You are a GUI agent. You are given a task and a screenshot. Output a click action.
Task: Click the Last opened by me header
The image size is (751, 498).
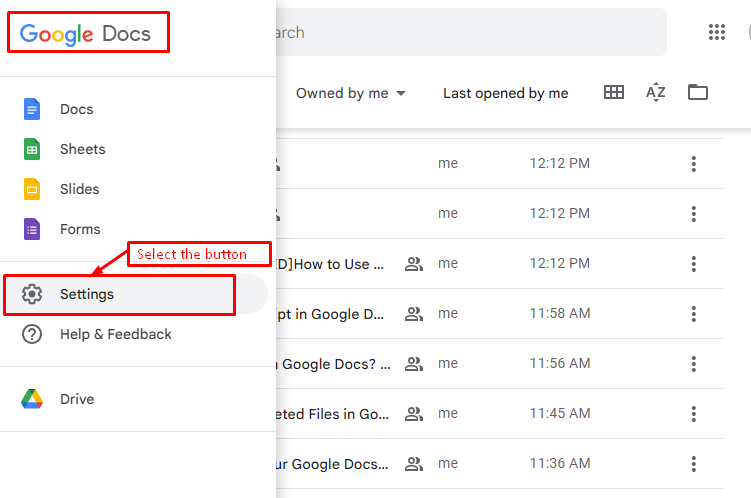coord(505,93)
